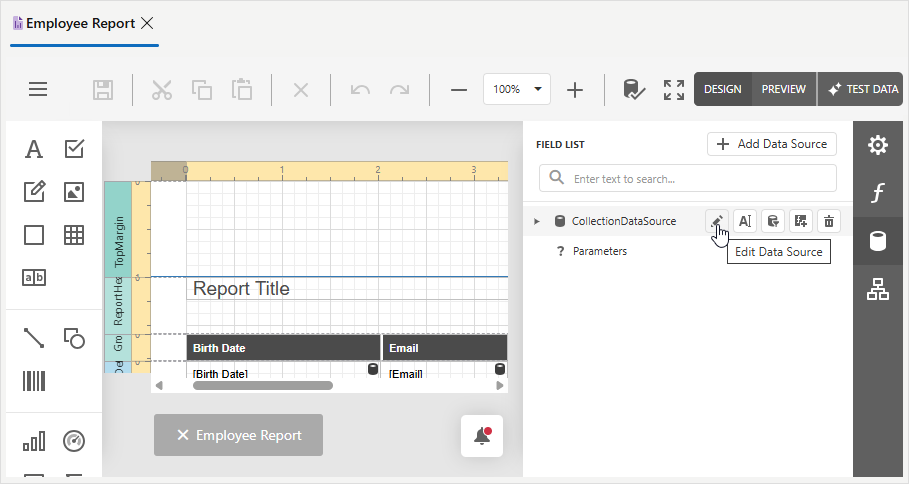This screenshot has height=484, width=909.
Task: Click the scroll left arrow
Action: pyautogui.click(x=159, y=385)
